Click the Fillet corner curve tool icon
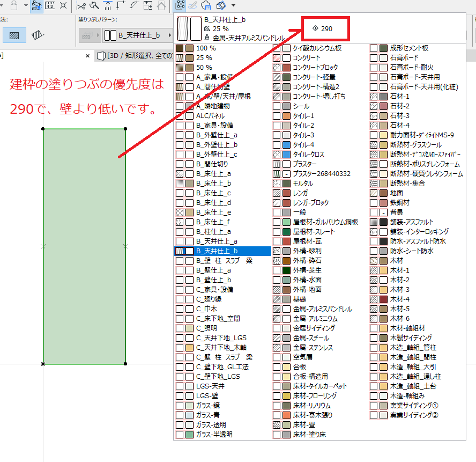This screenshot has height=462, width=476. pos(134,5)
